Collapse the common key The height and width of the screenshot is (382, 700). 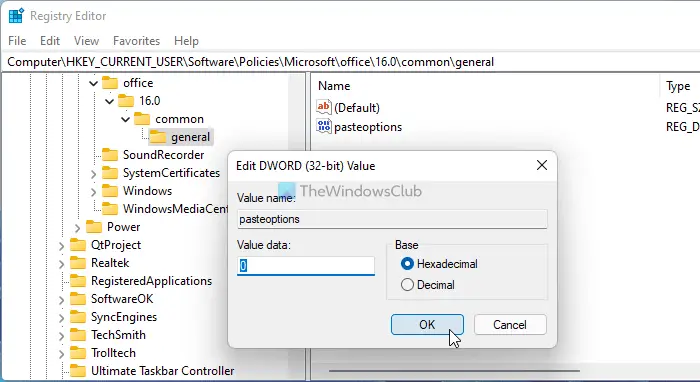click(x=125, y=119)
